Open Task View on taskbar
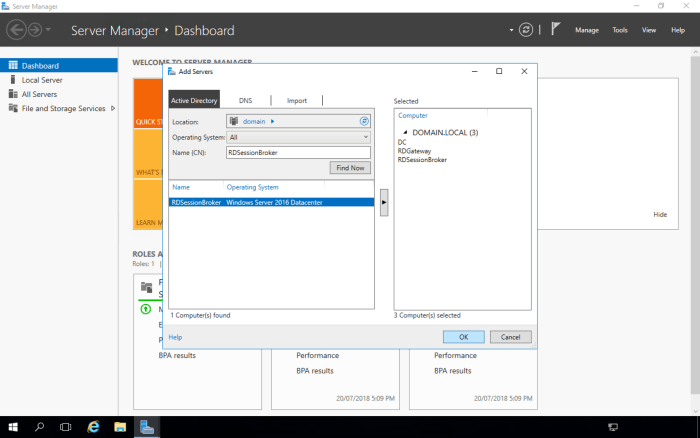 point(66,427)
